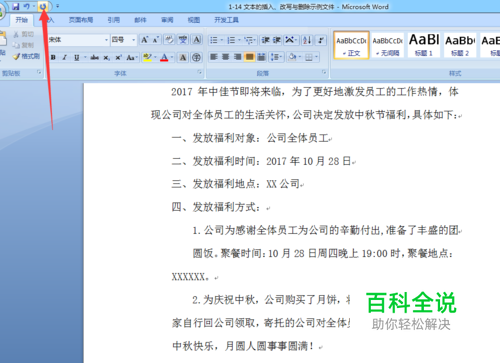Screen dimensions: 500x363
Task: Clear formatting with the eraser icon
Action: point(169,40)
